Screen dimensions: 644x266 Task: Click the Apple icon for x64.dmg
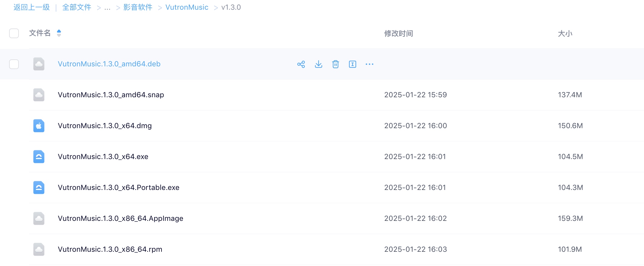[39, 126]
